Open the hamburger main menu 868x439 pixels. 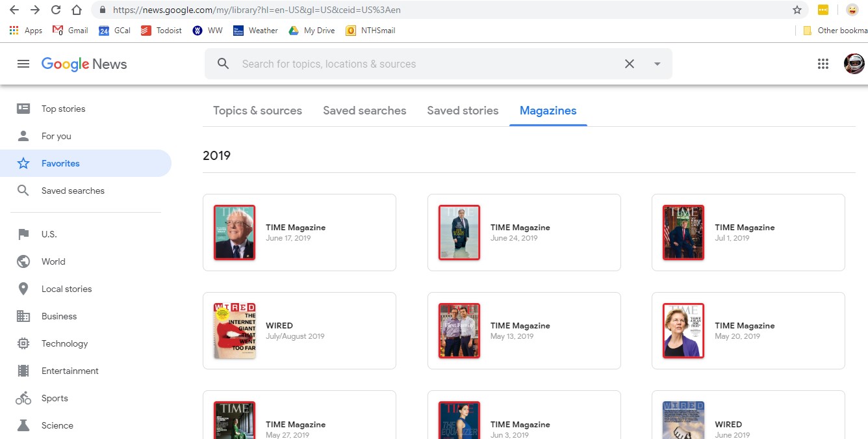pos(23,64)
